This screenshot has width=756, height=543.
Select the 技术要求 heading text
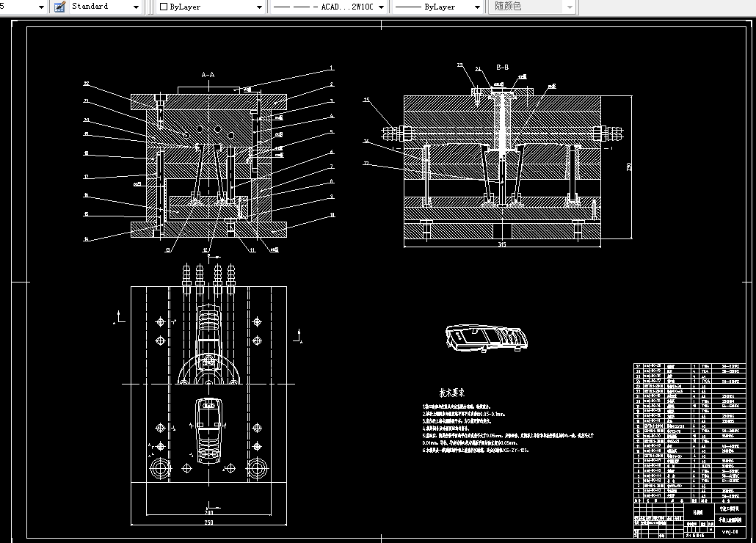(x=452, y=393)
